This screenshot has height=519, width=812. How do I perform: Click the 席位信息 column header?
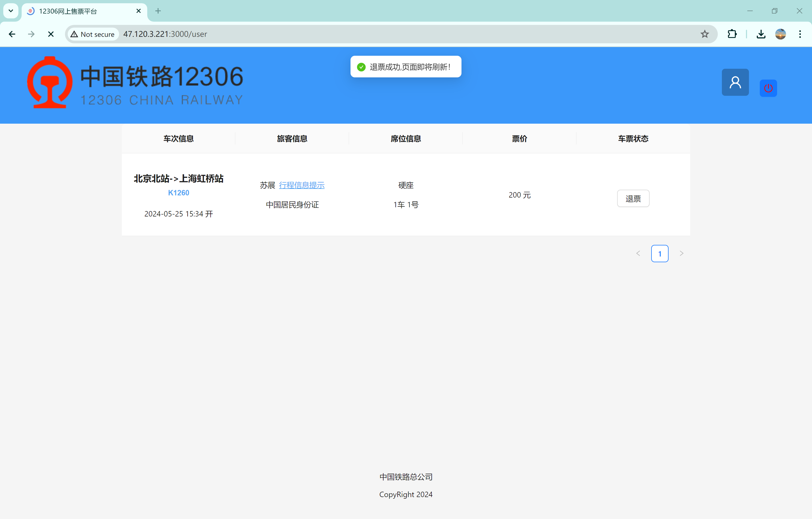406,139
